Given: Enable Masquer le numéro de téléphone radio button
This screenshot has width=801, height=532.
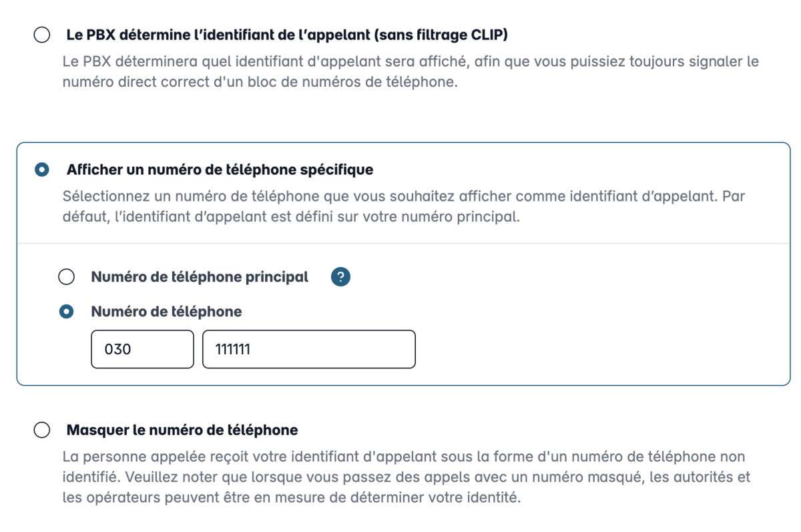Looking at the screenshot, I should (42, 430).
